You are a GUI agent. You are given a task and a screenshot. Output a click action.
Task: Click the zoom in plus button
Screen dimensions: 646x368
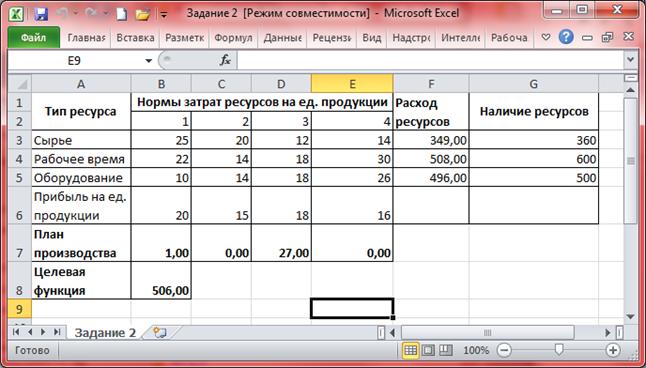613,351
